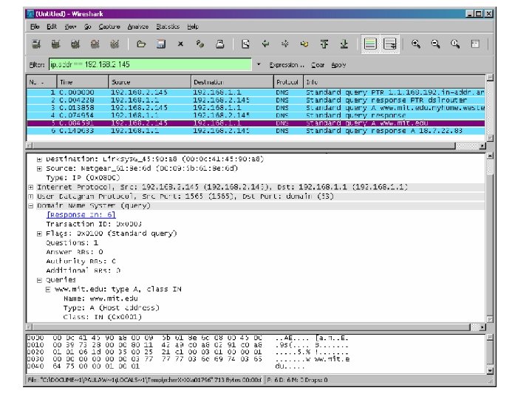Go back in packet history arrow
The image size is (532, 399).
coord(265,44)
